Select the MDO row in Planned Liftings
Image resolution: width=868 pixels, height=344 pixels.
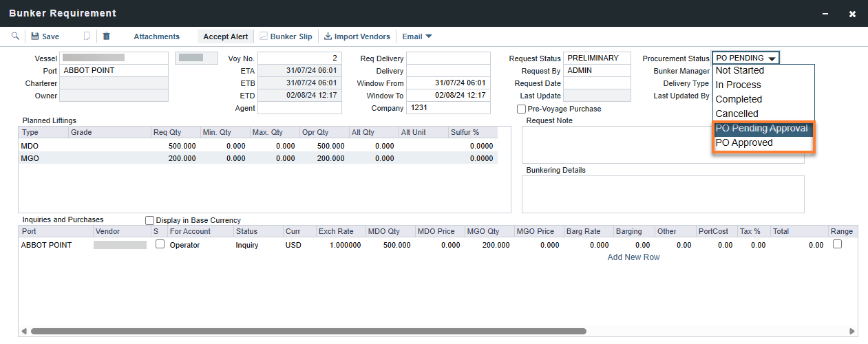[x=258, y=146]
